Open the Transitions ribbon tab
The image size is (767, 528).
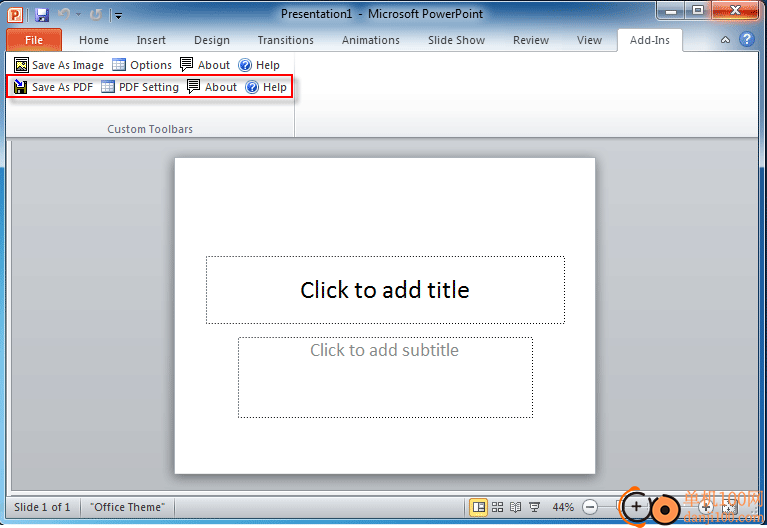[x=286, y=40]
